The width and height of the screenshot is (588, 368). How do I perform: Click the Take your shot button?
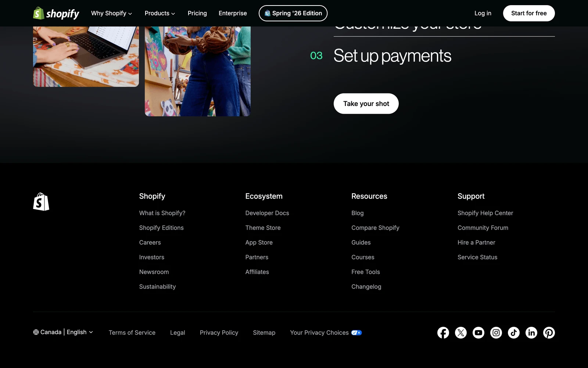click(366, 104)
